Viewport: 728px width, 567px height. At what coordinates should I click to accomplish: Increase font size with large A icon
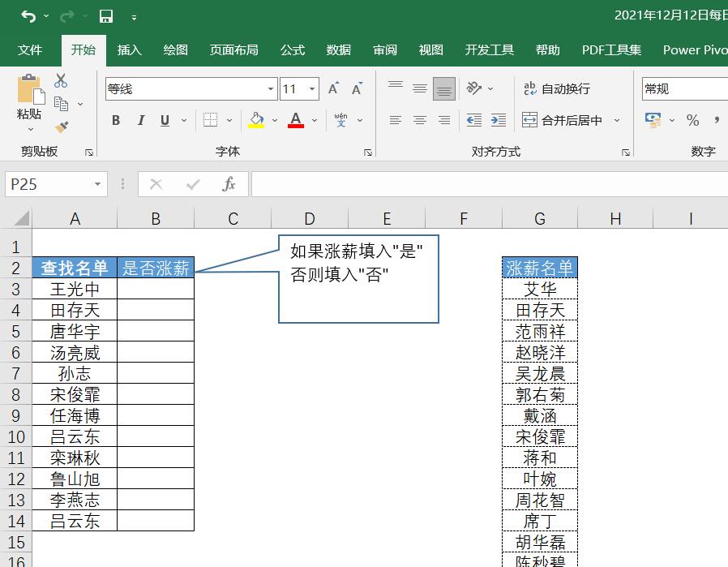coord(333,88)
